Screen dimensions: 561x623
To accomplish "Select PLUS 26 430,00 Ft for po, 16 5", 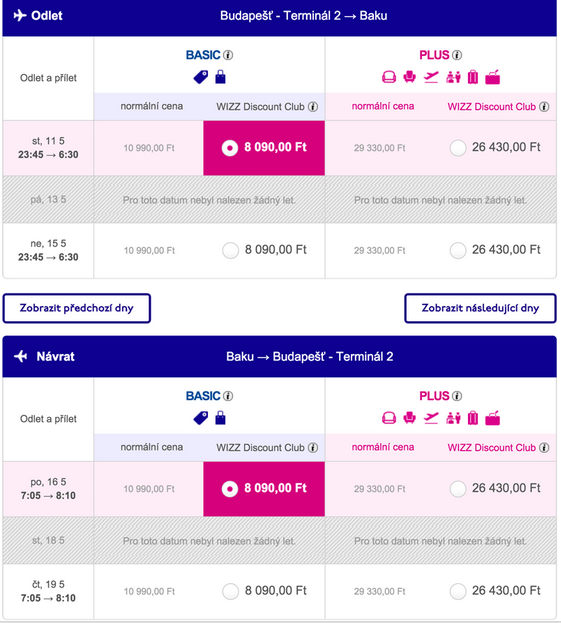I will coord(458,489).
